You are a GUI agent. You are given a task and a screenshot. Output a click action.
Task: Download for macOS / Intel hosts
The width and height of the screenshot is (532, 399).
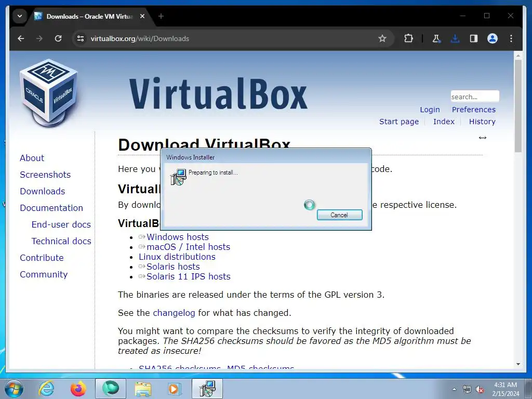(188, 247)
